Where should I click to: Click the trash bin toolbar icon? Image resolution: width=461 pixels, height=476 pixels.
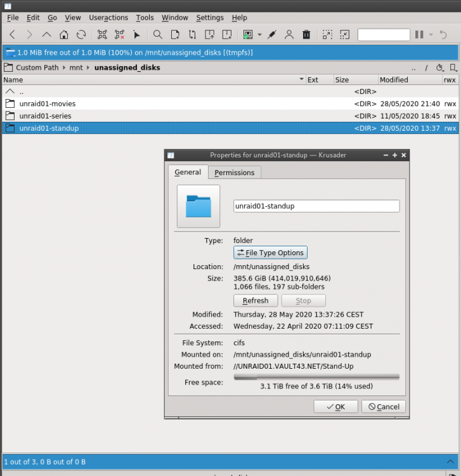306,35
